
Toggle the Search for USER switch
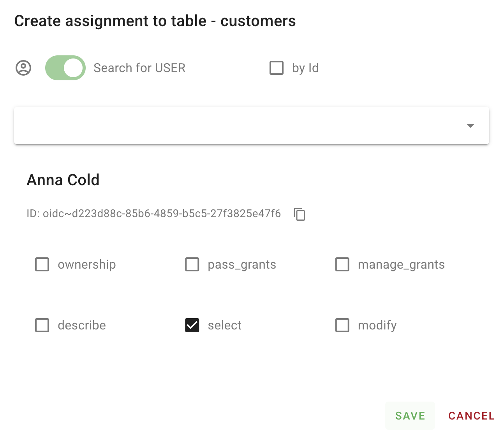click(x=65, y=68)
